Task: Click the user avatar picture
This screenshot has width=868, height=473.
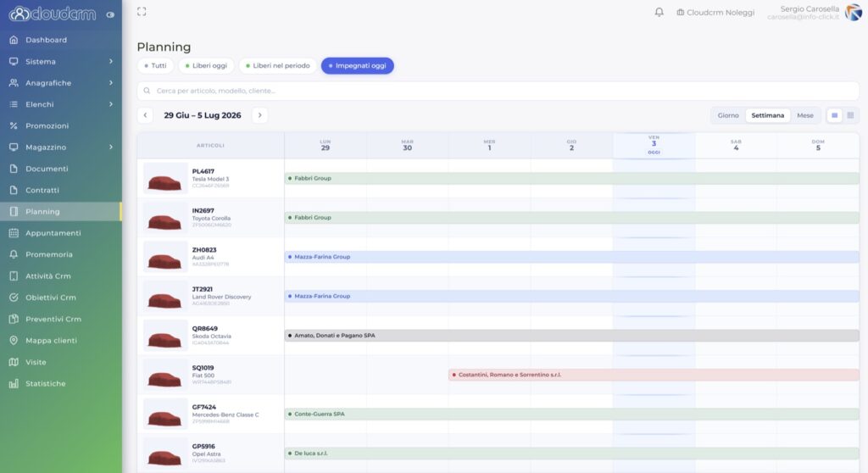Action: pos(853,12)
